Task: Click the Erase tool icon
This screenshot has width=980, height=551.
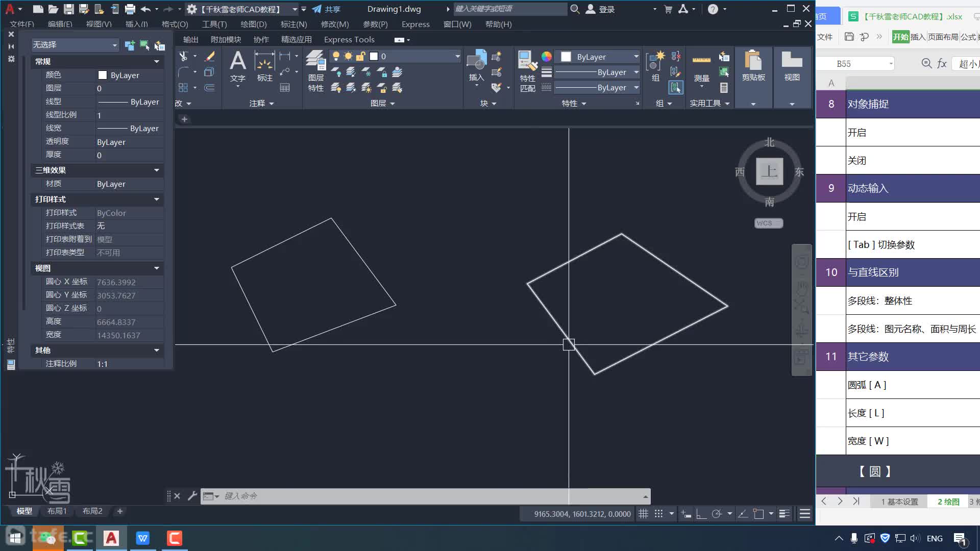Action: coord(209,56)
